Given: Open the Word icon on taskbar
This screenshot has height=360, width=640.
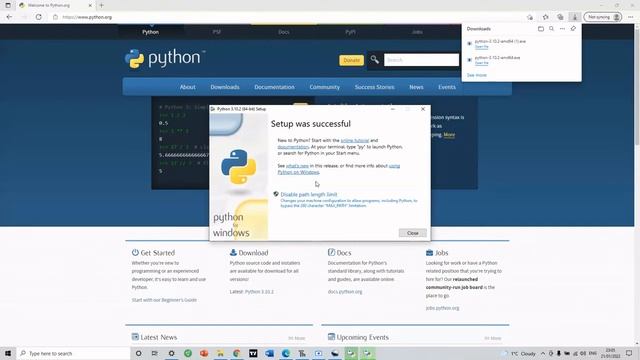Looking at the screenshot, I should click(x=269, y=353).
